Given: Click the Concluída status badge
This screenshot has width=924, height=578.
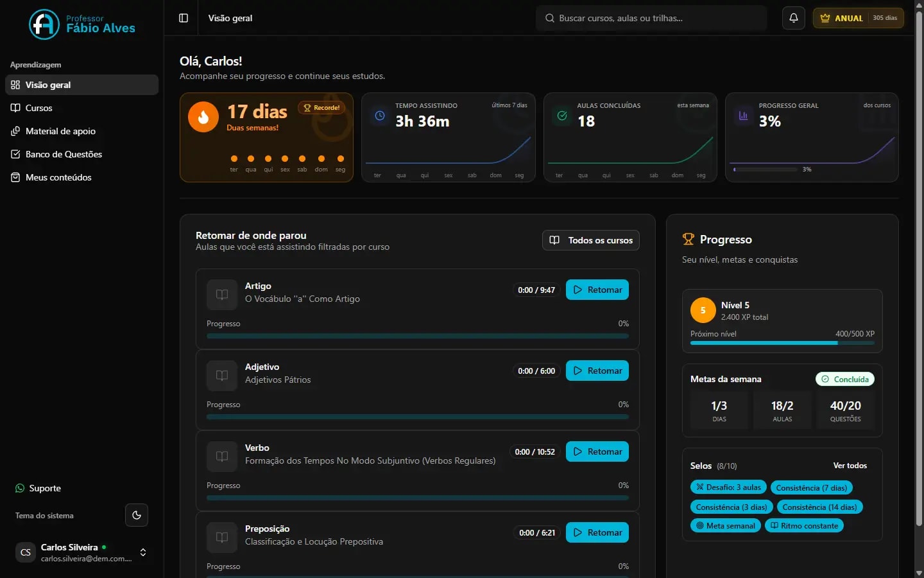Looking at the screenshot, I should coord(845,379).
